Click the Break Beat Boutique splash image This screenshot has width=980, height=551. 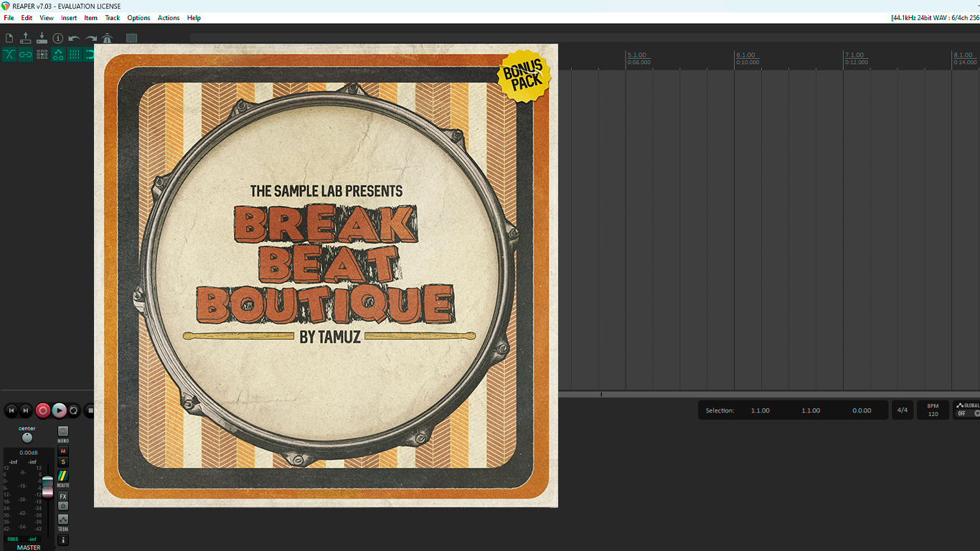326,275
